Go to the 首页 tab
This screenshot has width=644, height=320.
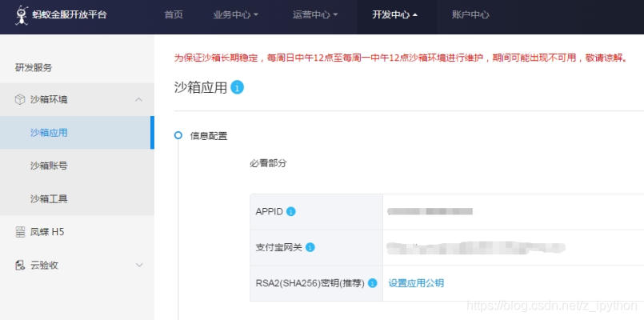click(x=174, y=14)
